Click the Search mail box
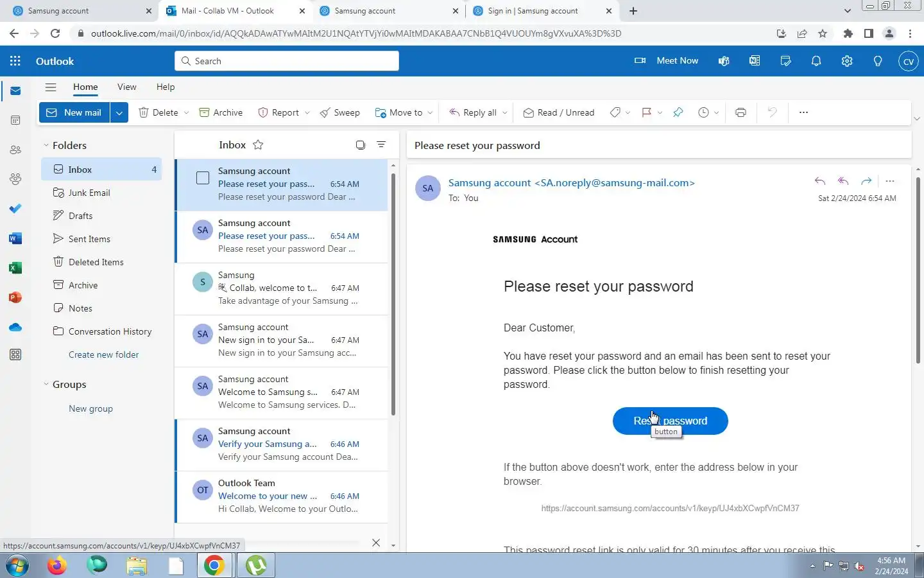 pyautogui.click(x=286, y=61)
